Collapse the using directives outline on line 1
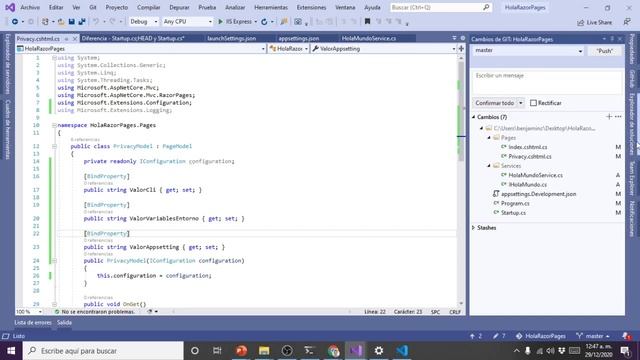The image size is (640, 360). (x=54, y=58)
